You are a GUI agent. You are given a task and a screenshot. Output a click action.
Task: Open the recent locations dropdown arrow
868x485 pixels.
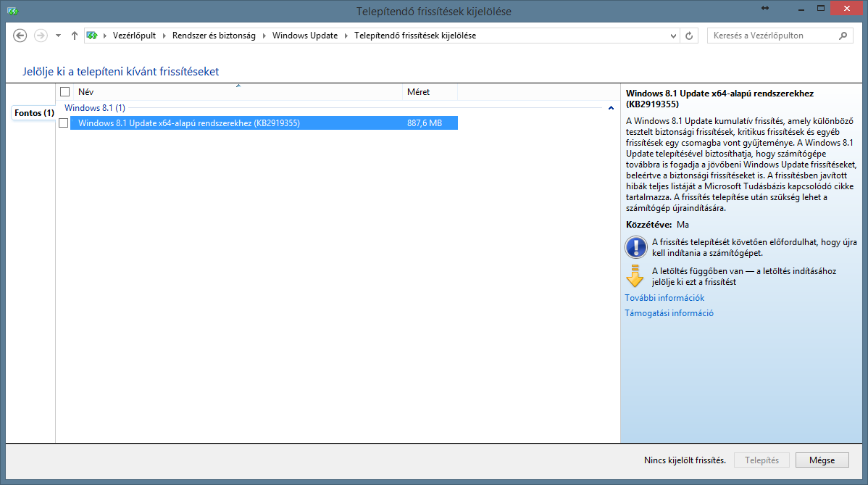[58, 36]
